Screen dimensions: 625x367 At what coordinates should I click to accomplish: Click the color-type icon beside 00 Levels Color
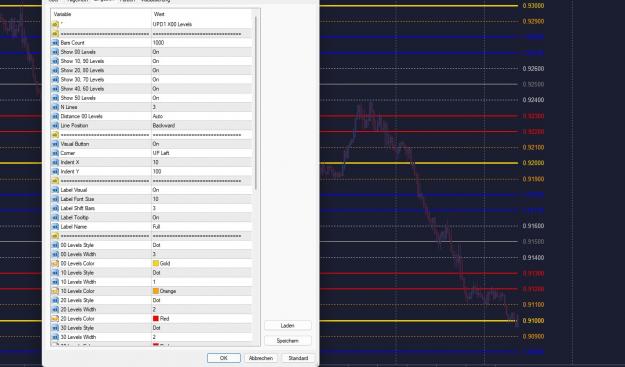click(55, 263)
